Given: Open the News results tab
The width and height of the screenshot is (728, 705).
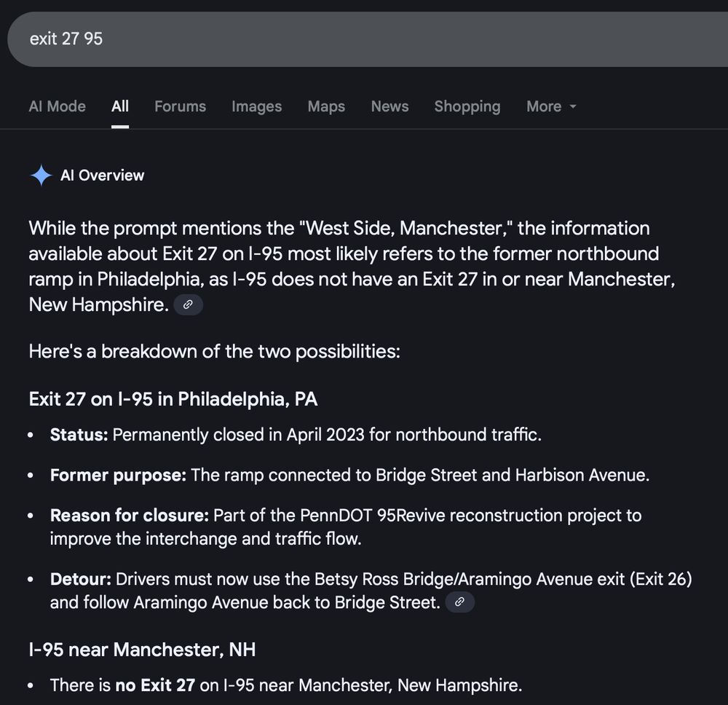Looking at the screenshot, I should pyautogui.click(x=389, y=106).
